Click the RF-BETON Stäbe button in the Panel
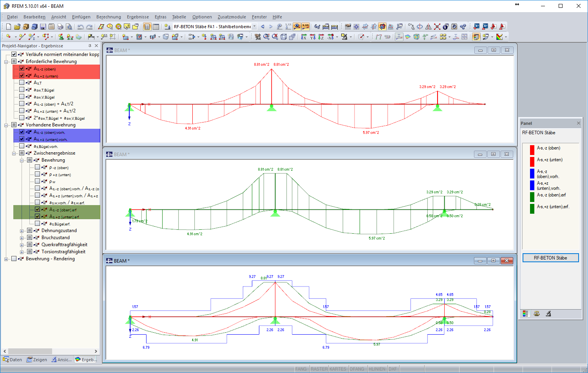This screenshot has height=373, width=588. pyautogui.click(x=550, y=258)
